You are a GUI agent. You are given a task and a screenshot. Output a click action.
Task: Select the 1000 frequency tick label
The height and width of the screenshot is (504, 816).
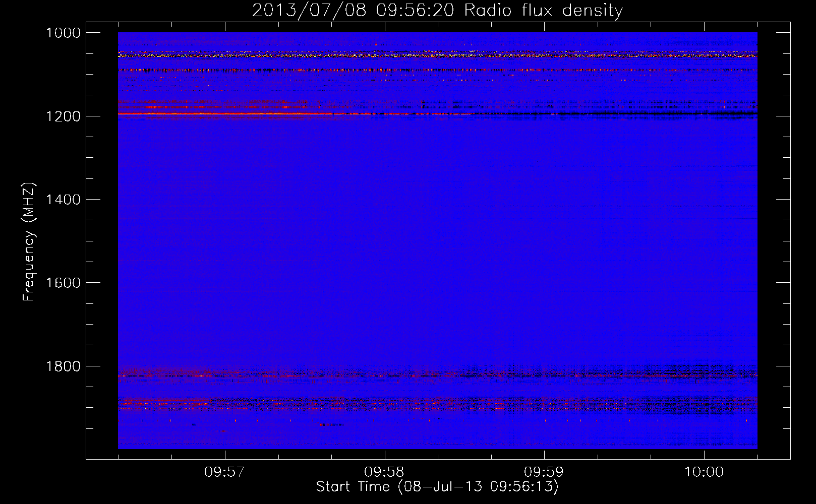coord(64,33)
